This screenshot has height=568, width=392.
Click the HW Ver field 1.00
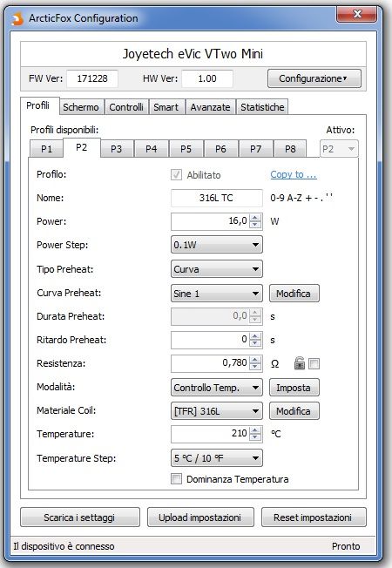pyautogui.click(x=207, y=78)
